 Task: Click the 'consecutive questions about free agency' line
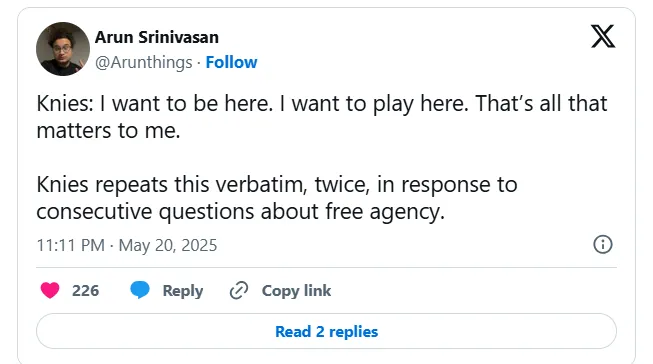[x=241, y=212]
